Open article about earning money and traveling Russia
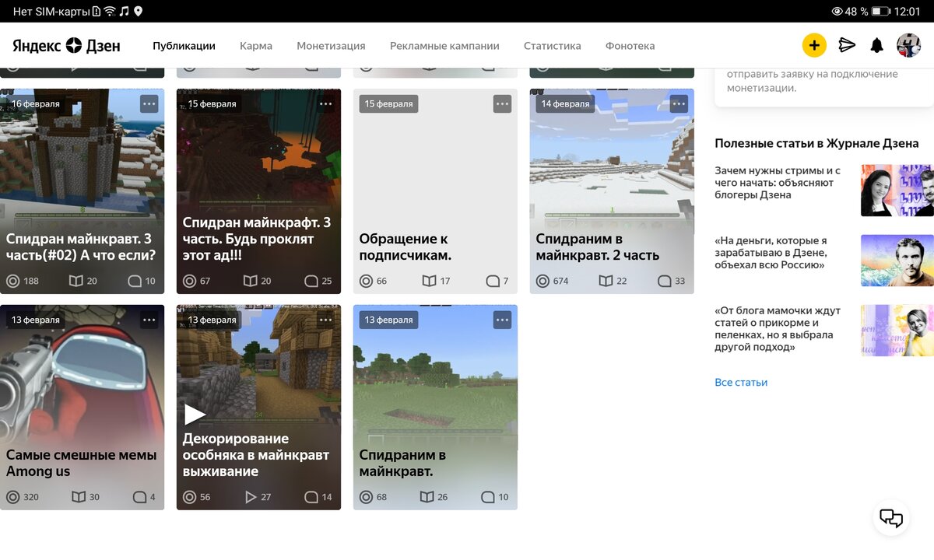934x560 pixels. coord(771,253)
